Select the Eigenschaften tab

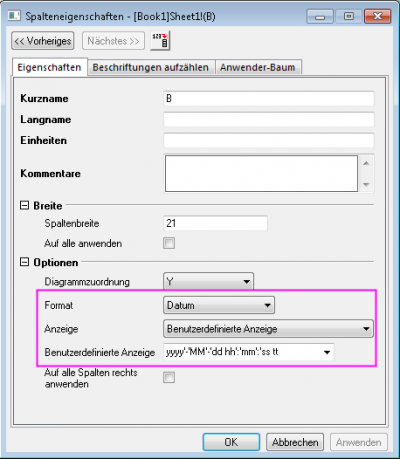(x=49, y=67)
